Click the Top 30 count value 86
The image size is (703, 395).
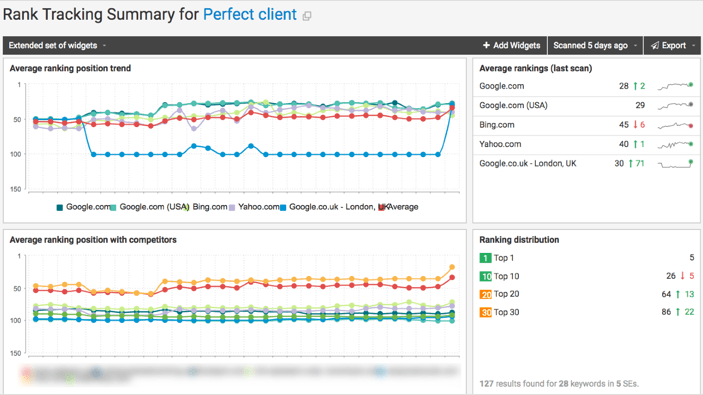pyautogui.click(x=666, y=312)
